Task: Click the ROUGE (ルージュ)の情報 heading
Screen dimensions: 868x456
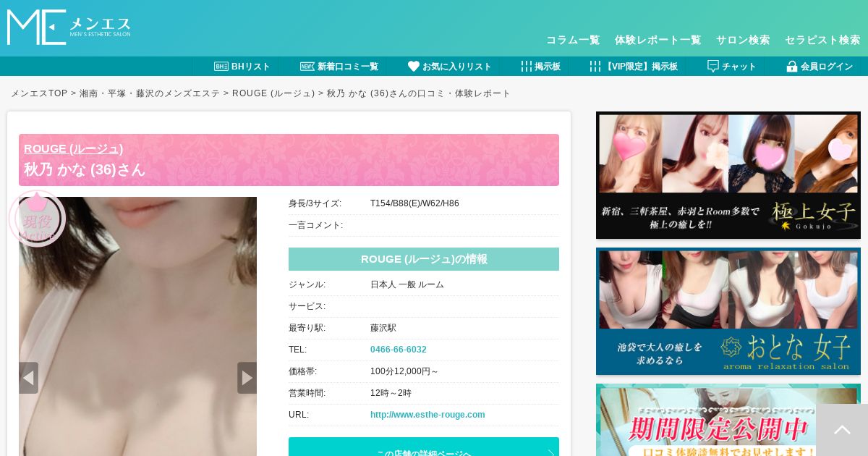Action: [x=424, y=259]
